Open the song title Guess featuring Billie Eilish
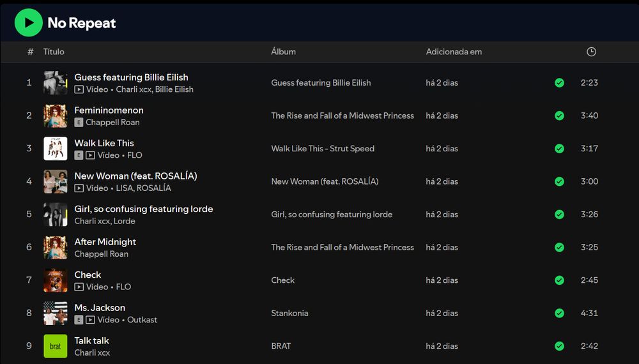639x364 pixels. [131, 77]
